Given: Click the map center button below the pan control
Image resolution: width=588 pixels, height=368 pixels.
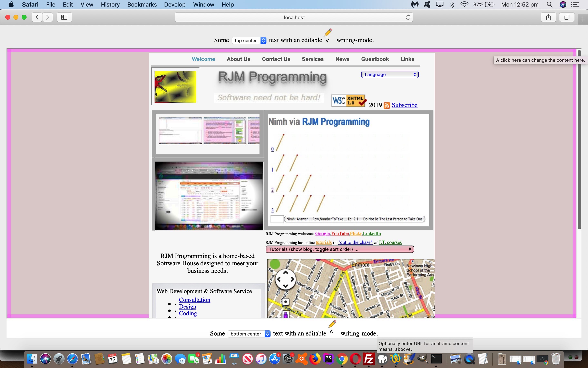Looking at the screenshot, I should 285,302.
